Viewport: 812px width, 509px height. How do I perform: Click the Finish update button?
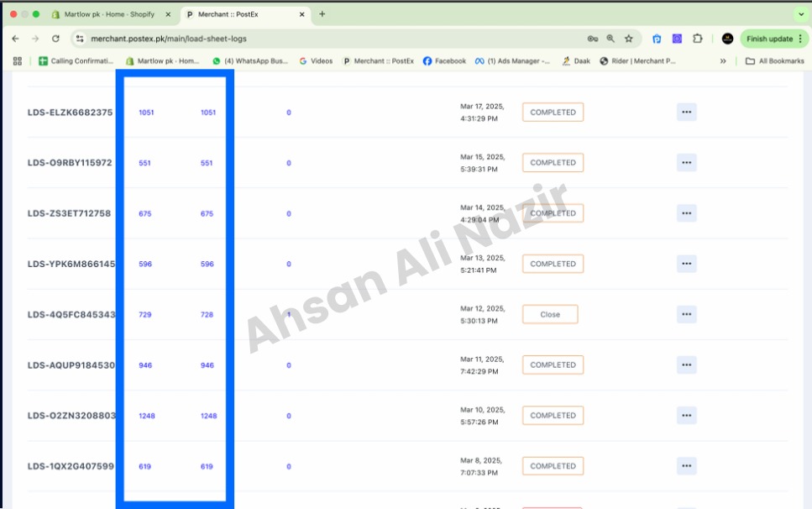point(774,39)
